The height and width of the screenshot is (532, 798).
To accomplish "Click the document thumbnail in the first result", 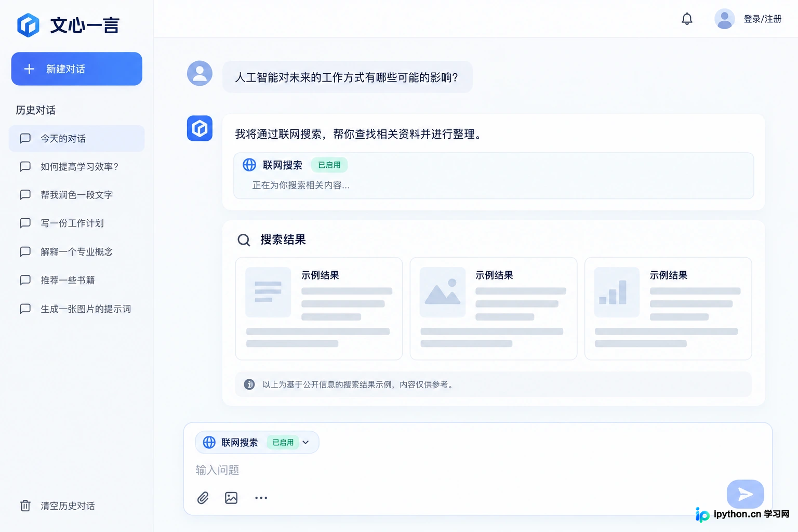I will click(x=268, y=292).
